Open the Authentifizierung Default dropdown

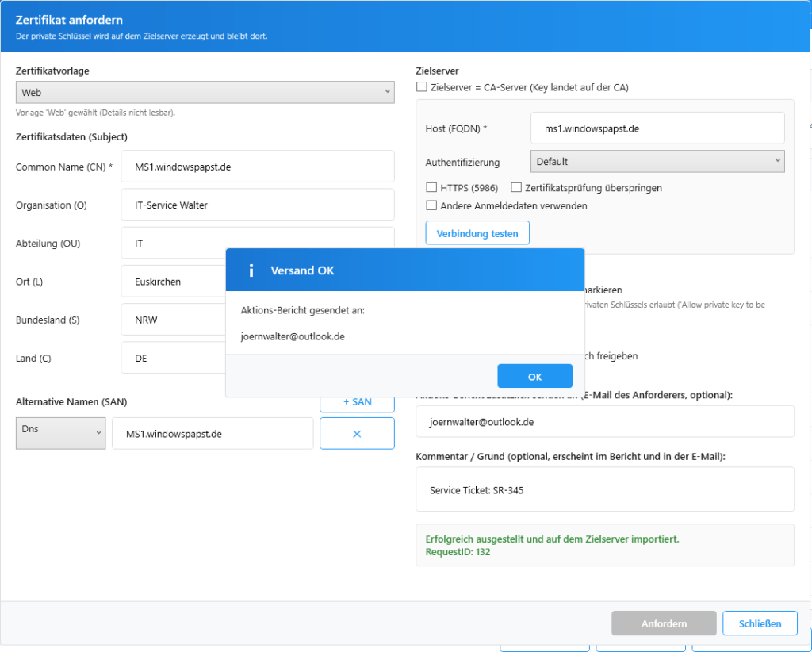(657, 162)
